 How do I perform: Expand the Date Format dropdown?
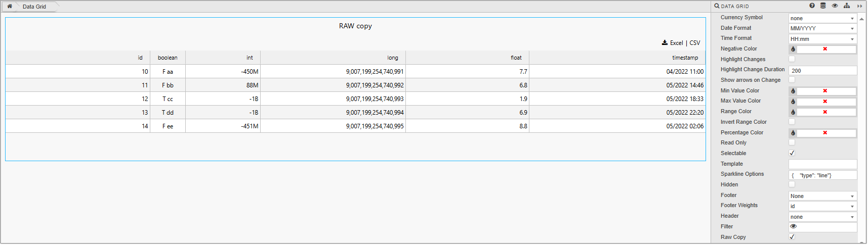(x=822, y=28)
